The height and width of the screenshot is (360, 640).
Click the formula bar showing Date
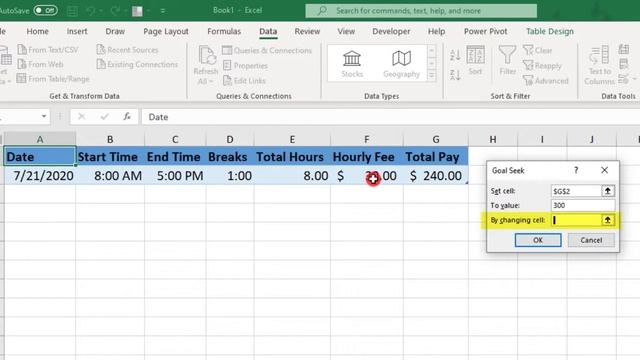[391, 117]
